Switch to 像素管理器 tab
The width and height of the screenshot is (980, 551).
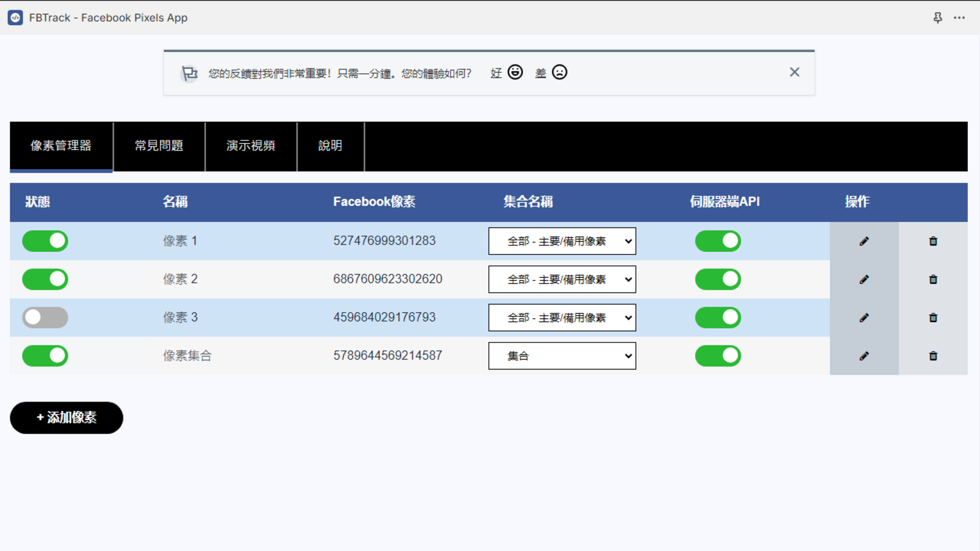[x=61, y=146]
